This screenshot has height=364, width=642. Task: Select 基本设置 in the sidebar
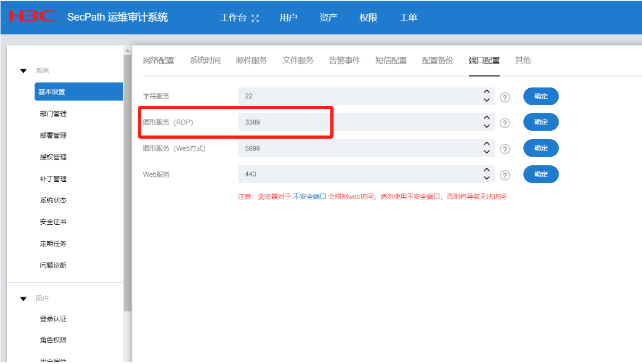[x=79, y=91]
